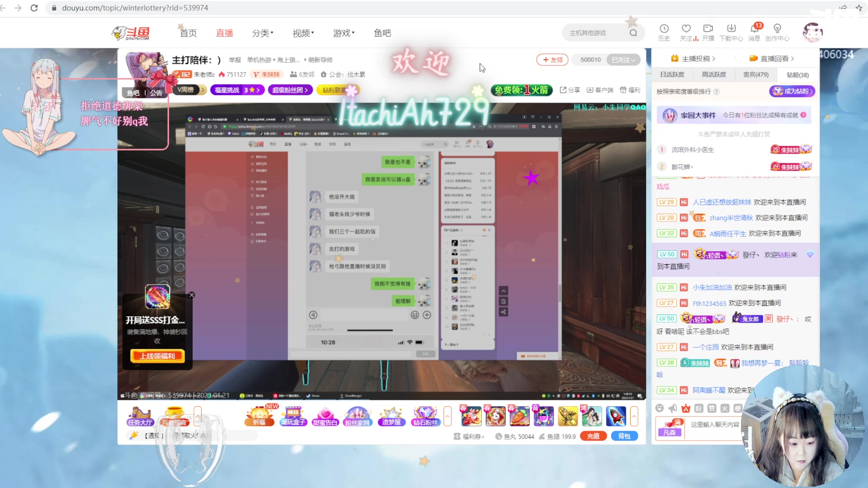Click the 充值 recharge button

[593, 436]
